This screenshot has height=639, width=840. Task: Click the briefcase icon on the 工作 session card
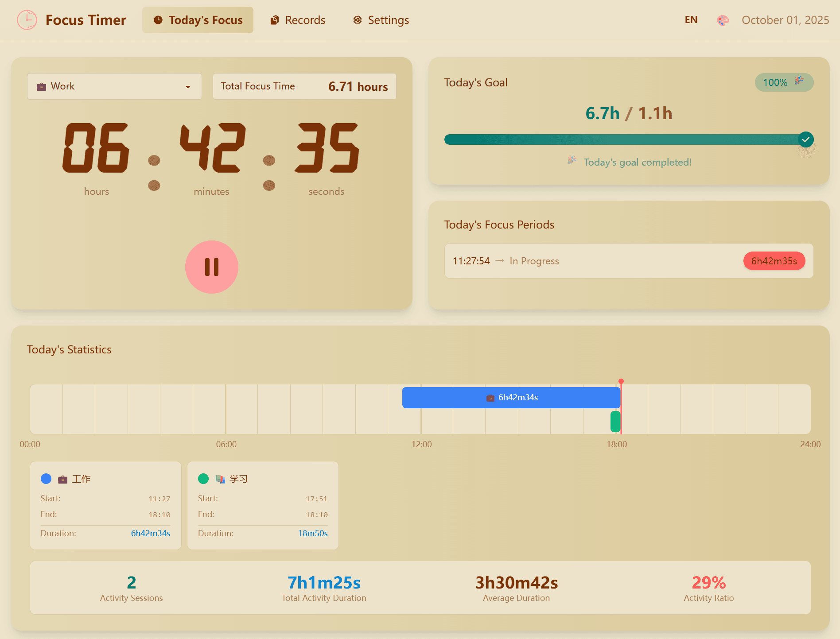tap(62, 479)
